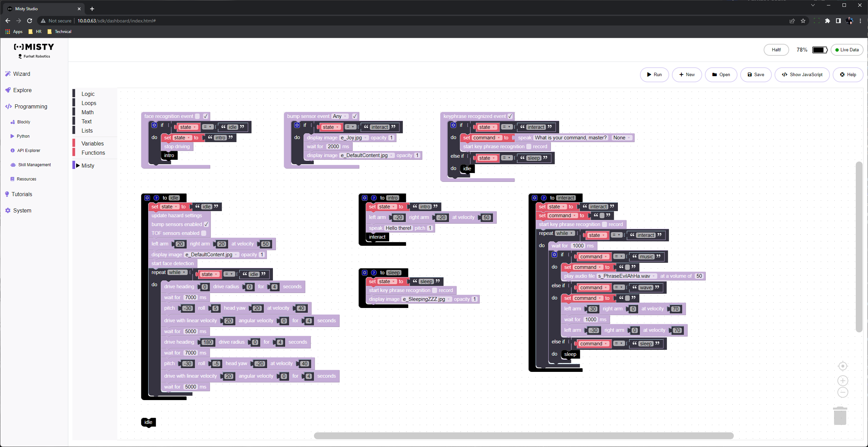This screenshot has width=868, height=447.
Task: Select Blockly under the Programming sidebar
Action: pyautogui.click(x=23, y=122)
